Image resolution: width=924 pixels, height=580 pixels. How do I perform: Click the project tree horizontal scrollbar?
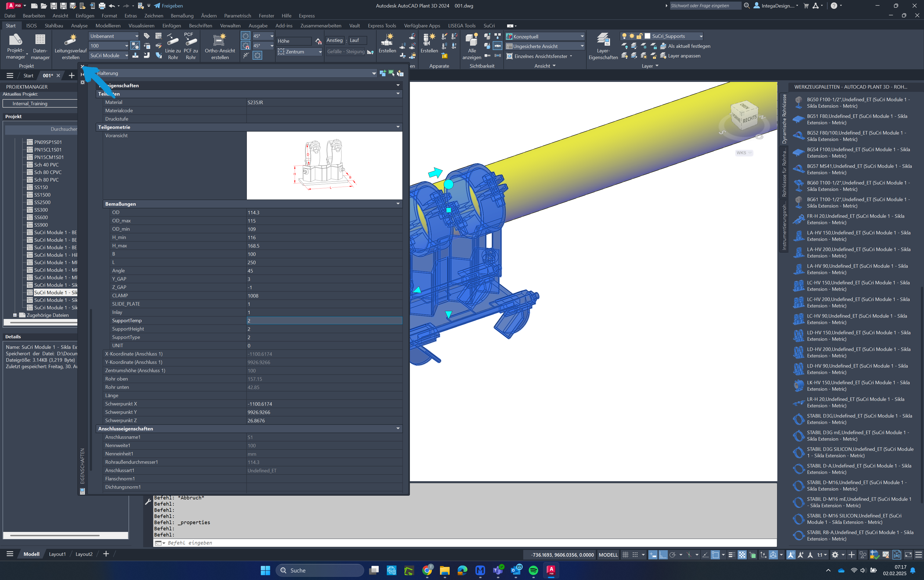coord(44,322)
